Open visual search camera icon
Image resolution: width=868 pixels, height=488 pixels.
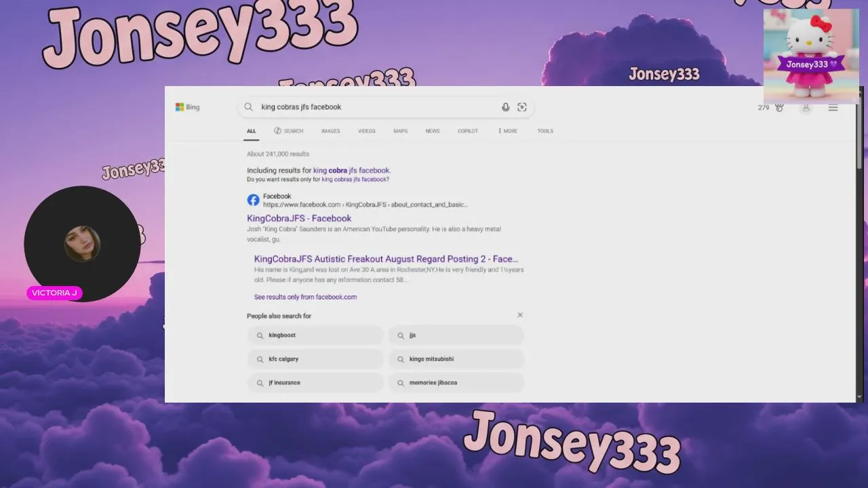[x=521, y=107]
